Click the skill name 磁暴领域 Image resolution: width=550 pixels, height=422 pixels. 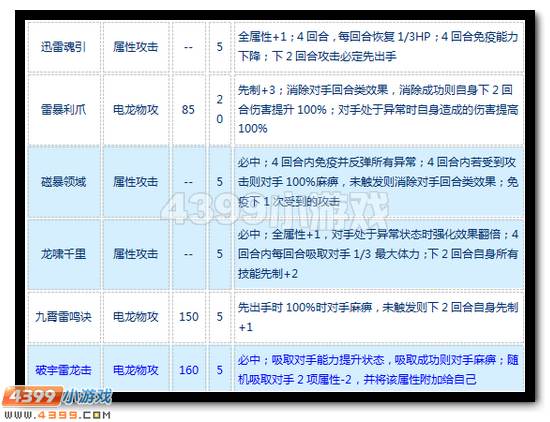[x=63, y=182]
